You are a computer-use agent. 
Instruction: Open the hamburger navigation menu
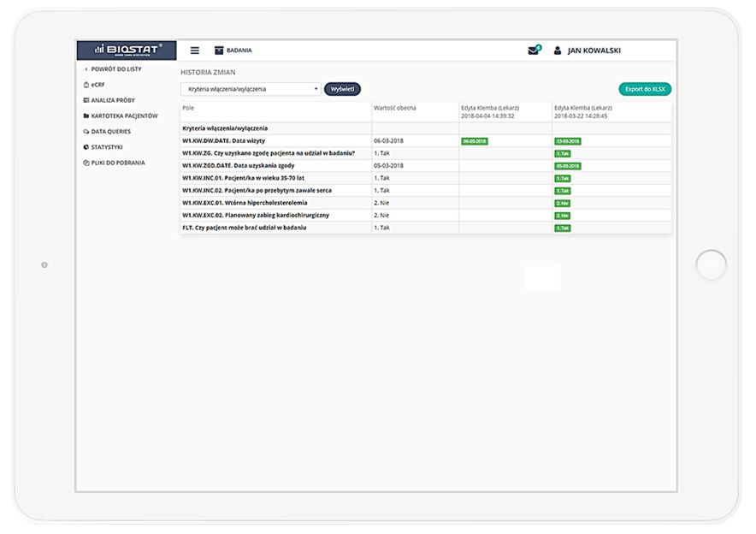click(x=194, y=50)
